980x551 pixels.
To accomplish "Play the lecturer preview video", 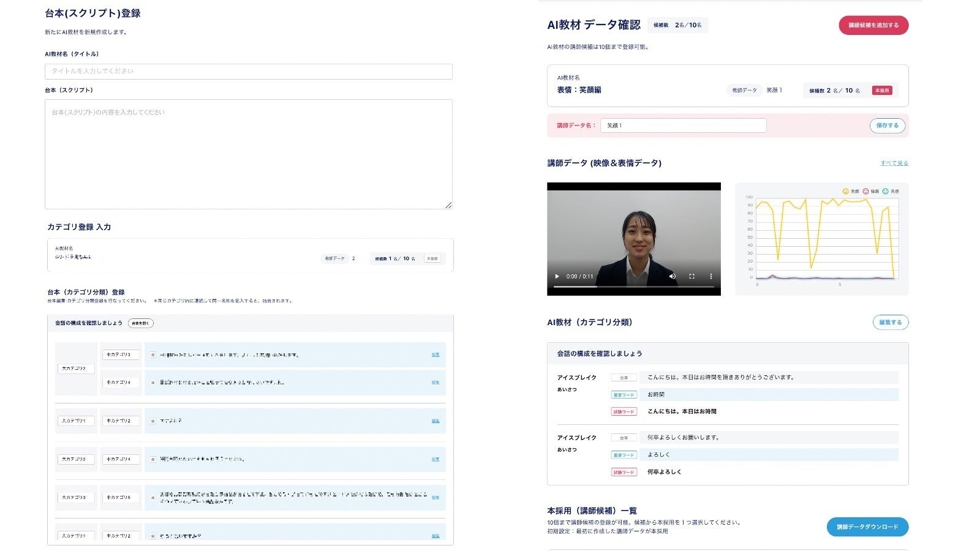I will click(556, 276).
